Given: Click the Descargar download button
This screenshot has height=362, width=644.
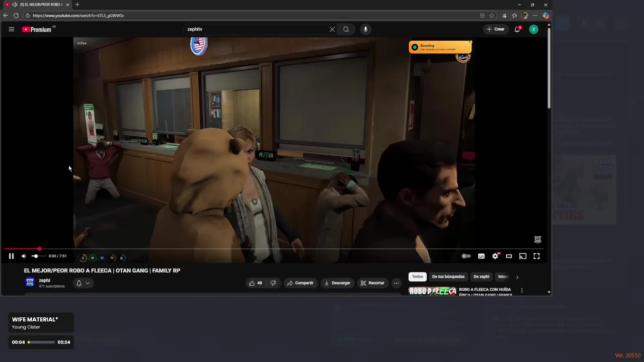Looking at the screenshot, I should 337,283.
